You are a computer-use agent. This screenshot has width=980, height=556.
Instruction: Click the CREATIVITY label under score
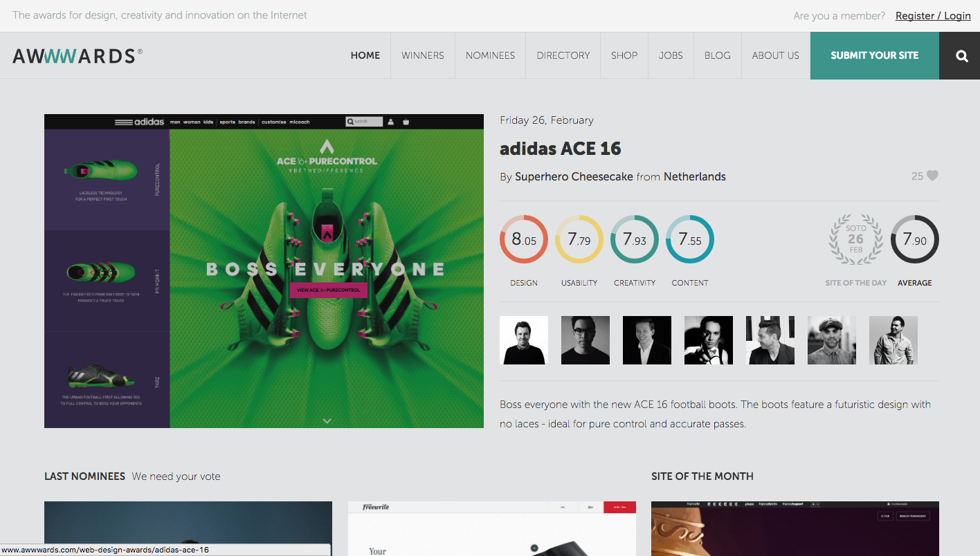click(635, 283)
